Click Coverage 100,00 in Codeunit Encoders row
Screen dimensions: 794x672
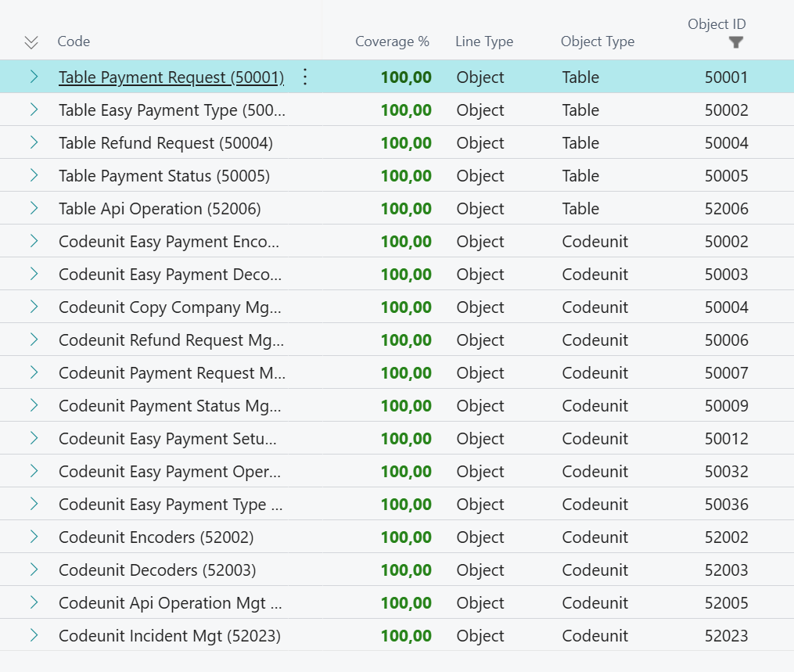click(x=406, y=537)
